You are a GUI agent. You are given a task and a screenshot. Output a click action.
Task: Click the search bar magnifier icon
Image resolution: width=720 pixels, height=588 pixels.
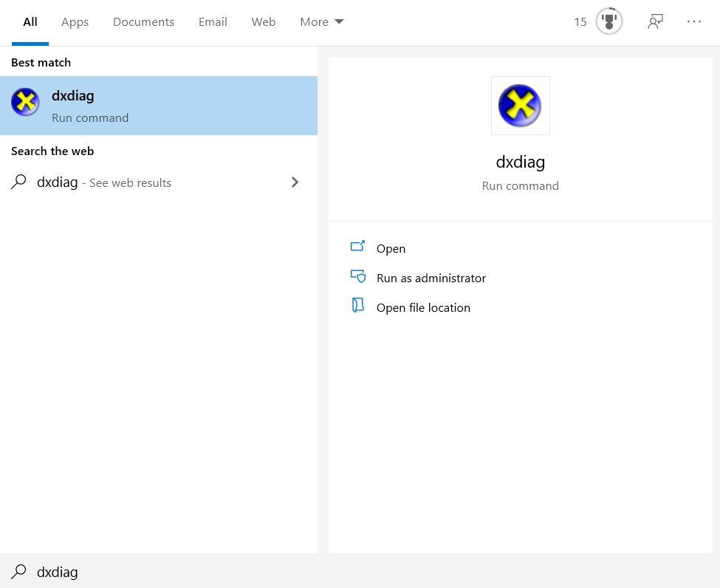[18, 571]
